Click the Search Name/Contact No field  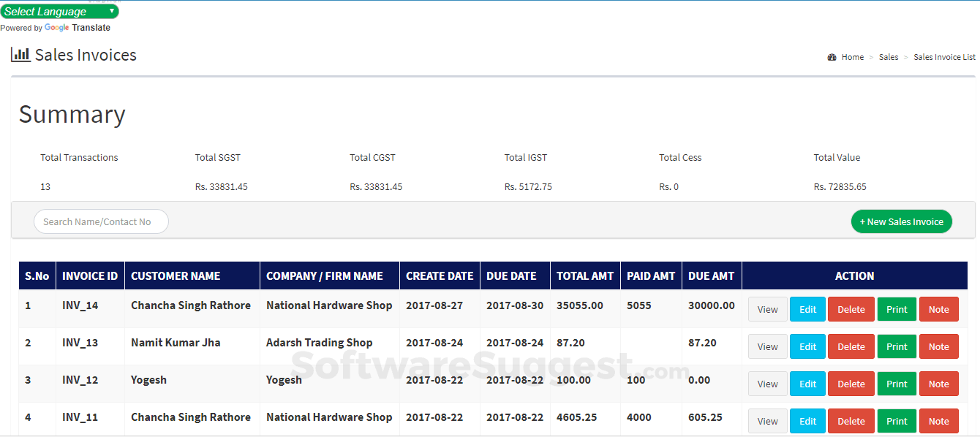pos(101,221)
